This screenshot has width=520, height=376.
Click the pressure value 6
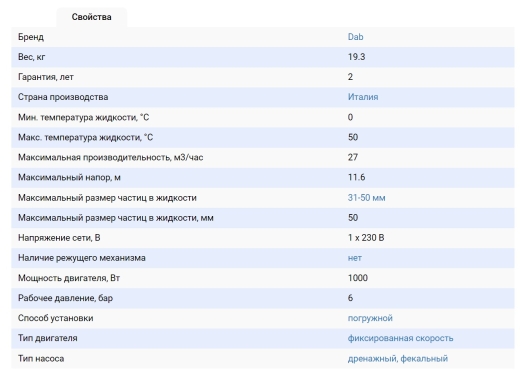(x=350, y=298)
